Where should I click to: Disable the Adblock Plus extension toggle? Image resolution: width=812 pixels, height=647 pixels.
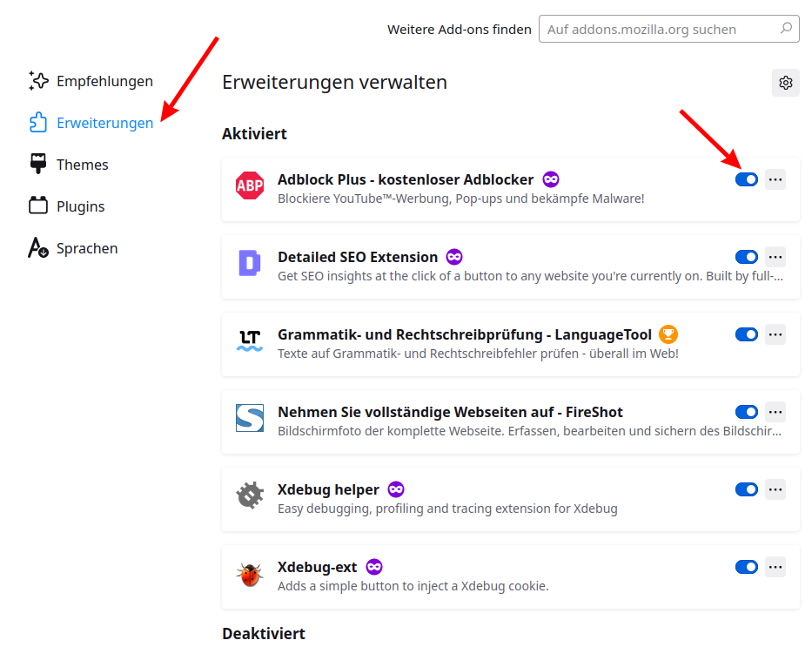point(747,179)
